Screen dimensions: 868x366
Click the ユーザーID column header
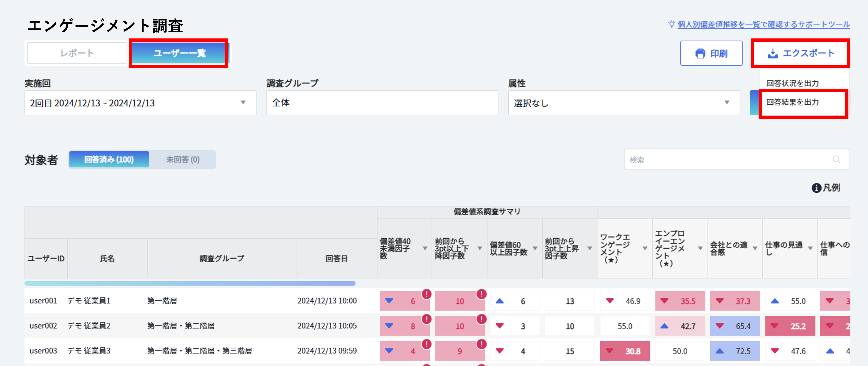point(46,258)
